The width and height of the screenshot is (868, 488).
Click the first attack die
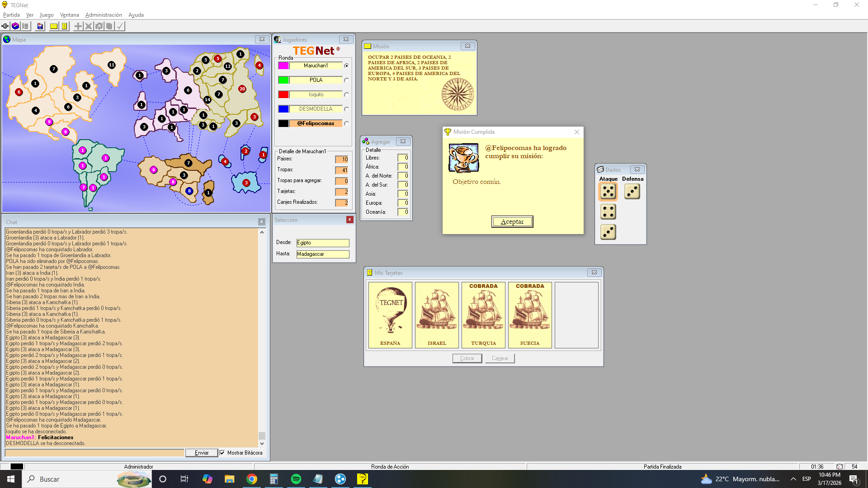[608, 192]
